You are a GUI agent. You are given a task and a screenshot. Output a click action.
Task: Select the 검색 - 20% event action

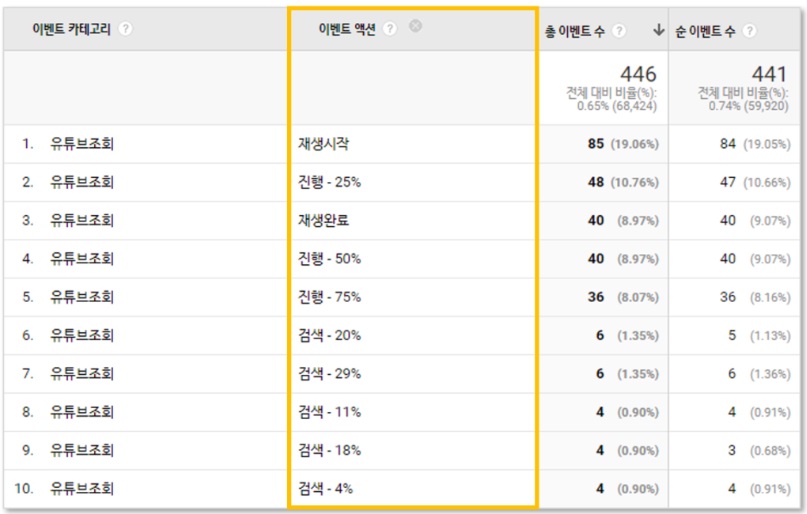coord(329,335)
